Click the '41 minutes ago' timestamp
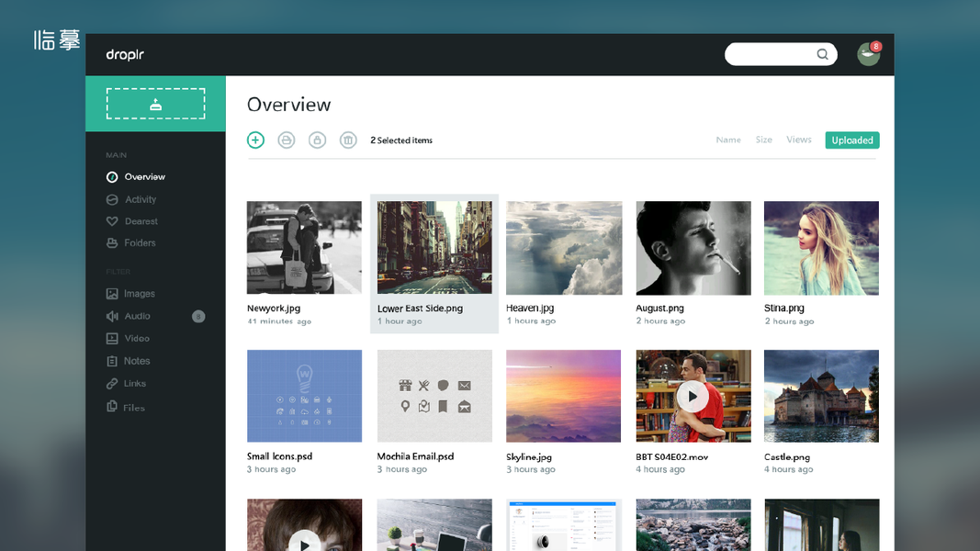Screen dimensions: 980x551 [x=278, y=321]
